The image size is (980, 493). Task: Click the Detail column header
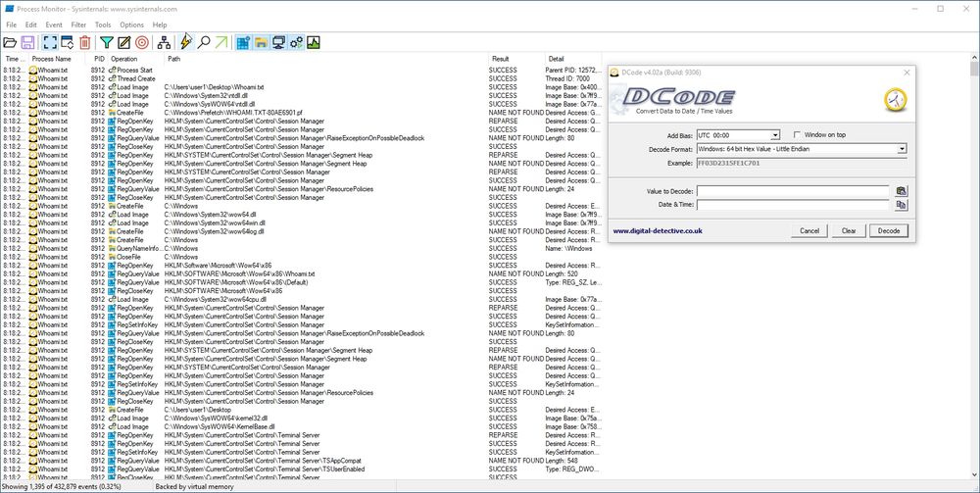click(x=573, y=59)
